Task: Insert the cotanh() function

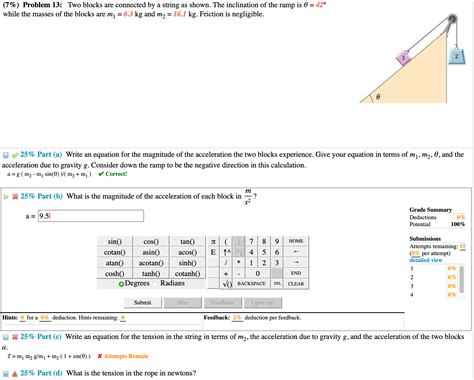Action: 187,273
